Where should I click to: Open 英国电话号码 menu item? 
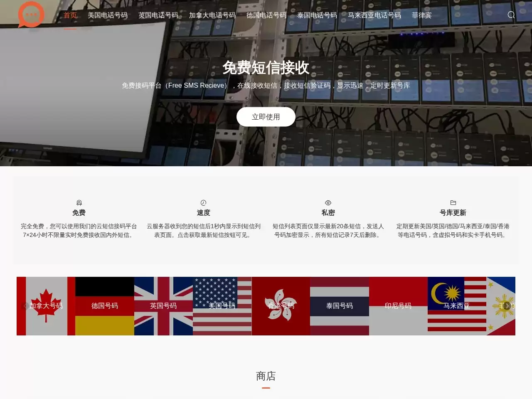tap(158, 15)
